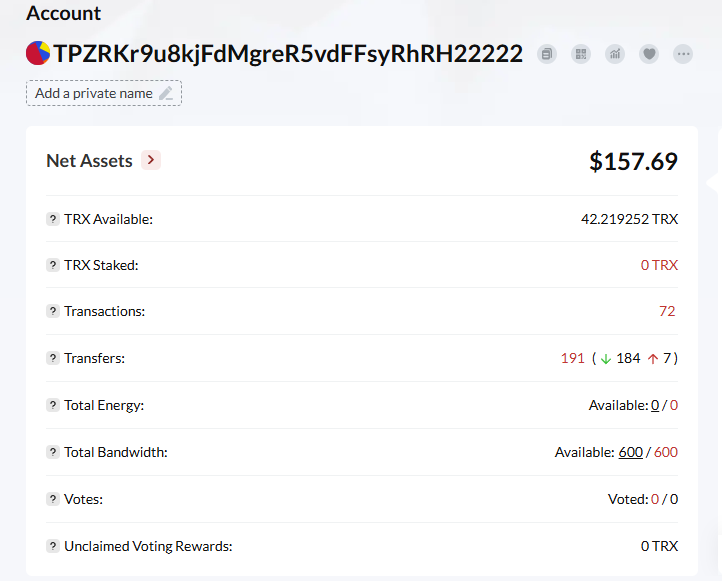
Task: Click Add a private name field
Action: [x=104, y=93]
